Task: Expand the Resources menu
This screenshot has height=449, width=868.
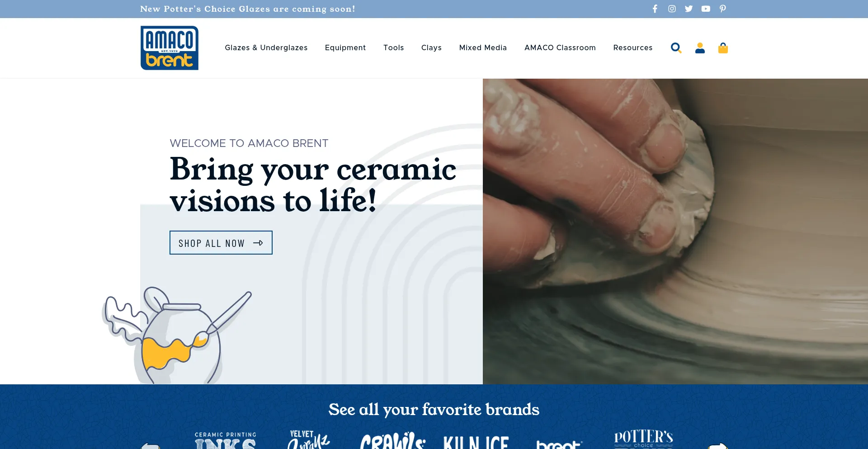Action: tap(633, 47)
